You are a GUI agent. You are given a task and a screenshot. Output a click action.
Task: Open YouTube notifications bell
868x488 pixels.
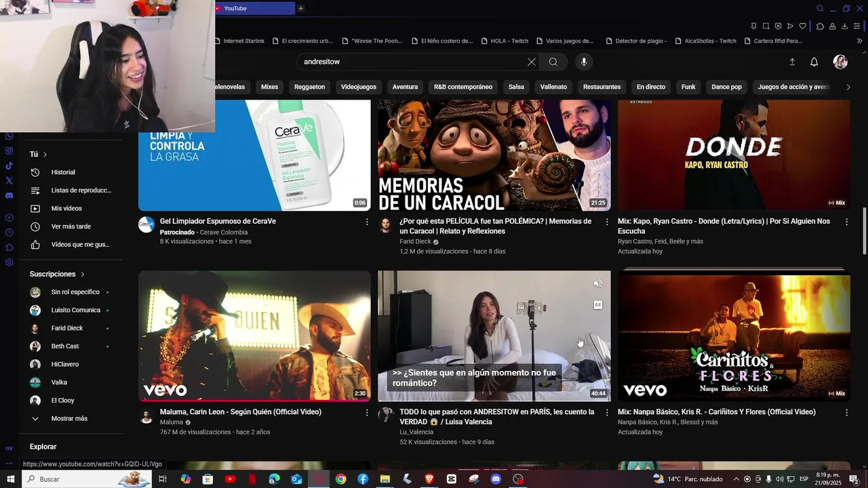[x=814, y=62]
